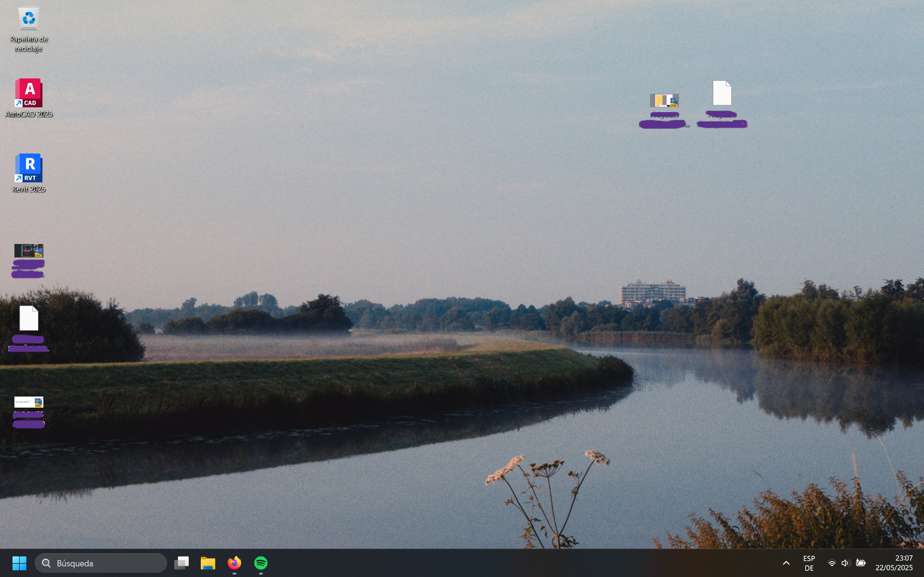
Task: Expand hidden system tray icons
Action: pos(786,563)
